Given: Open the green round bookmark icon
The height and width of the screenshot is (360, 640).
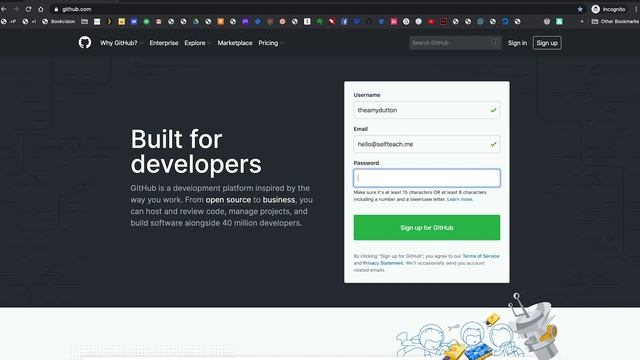Looking at the screenshot, I should click(146, 21).
